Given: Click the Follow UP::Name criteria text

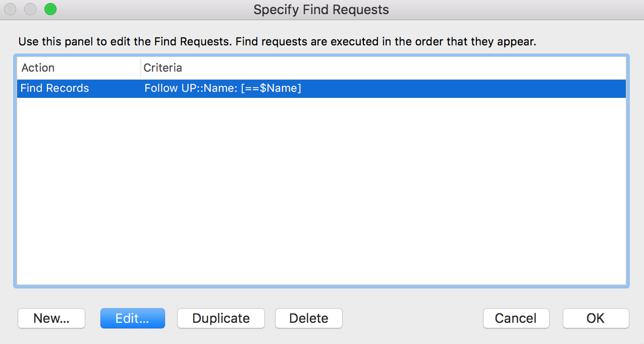Looking at the screenshot, I should (x=223, y=88).
